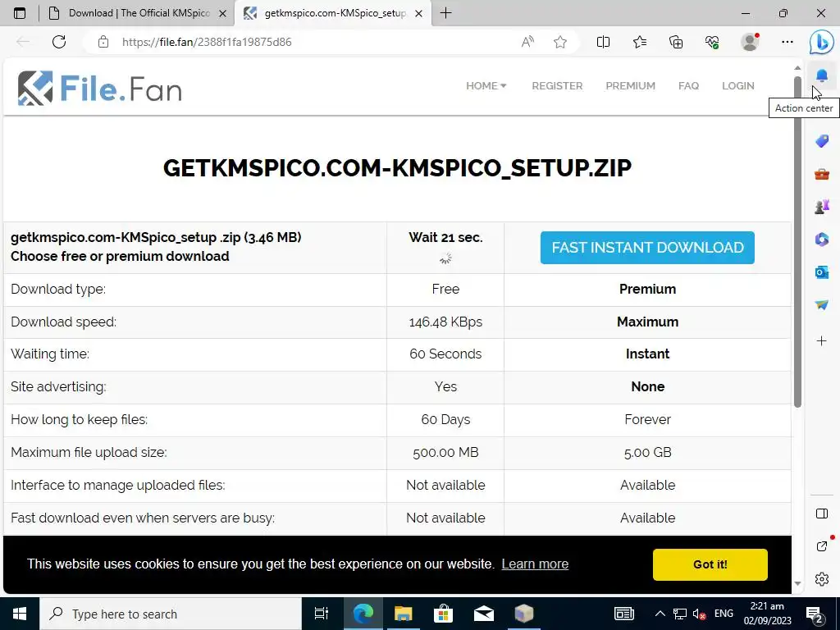Click the page vertical scrollbar
The image size is (840, 630).
[x=797, y=241]
